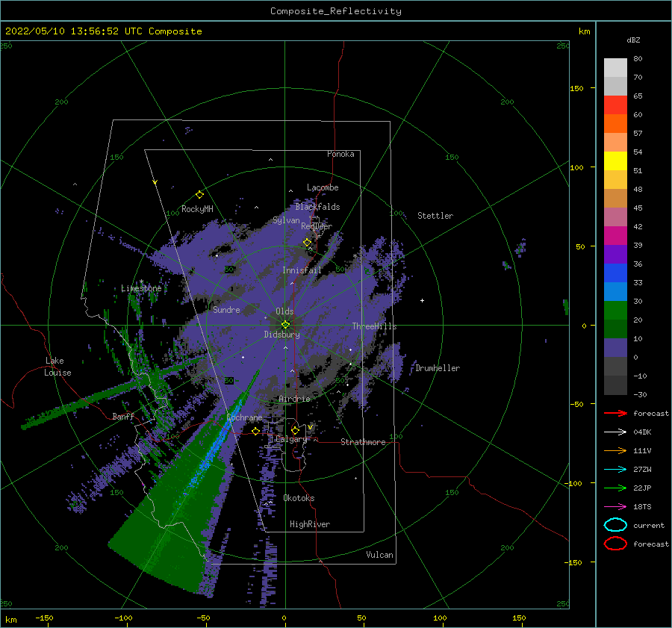The height and width of the screenshot is (628, 672).
Task: Click the red forecast arrow in the legend
Action: click(615, 413)
